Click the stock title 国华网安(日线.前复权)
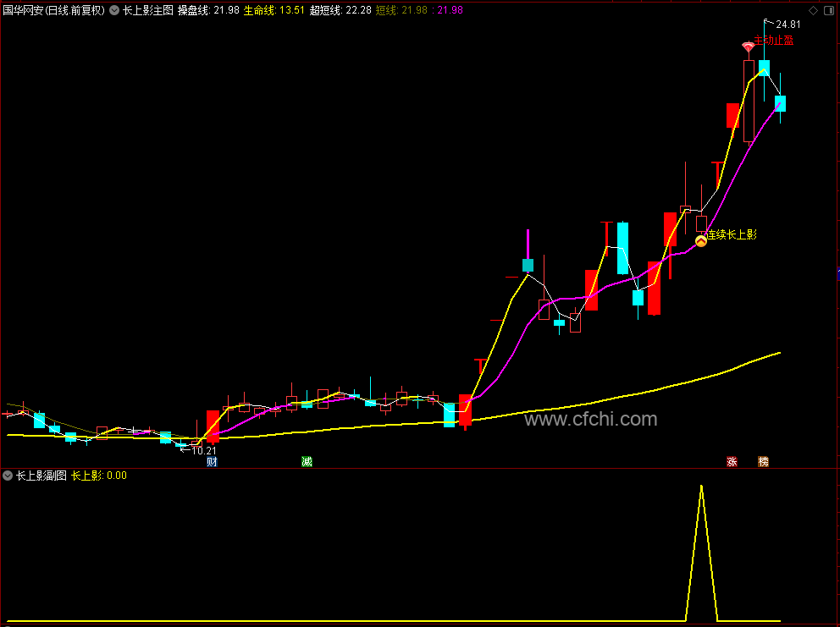The image size is (840, 627). (x=53, y=10)
